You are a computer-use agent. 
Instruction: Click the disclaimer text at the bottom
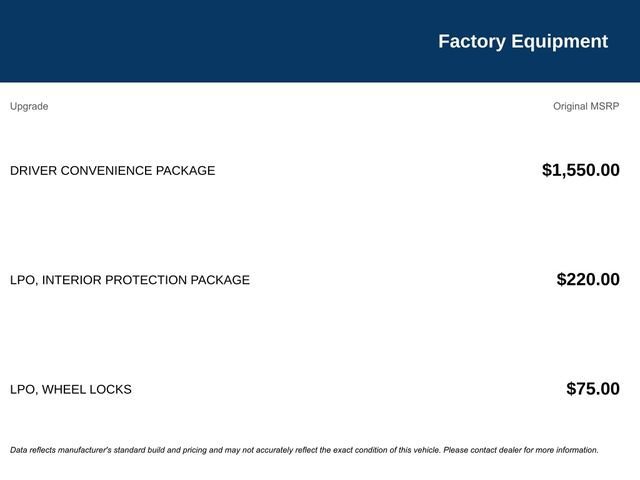[x=304, y=450]
